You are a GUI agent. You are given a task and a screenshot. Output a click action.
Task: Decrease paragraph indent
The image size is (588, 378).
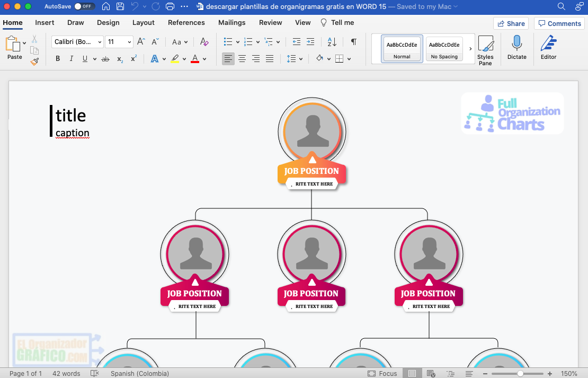296,42
